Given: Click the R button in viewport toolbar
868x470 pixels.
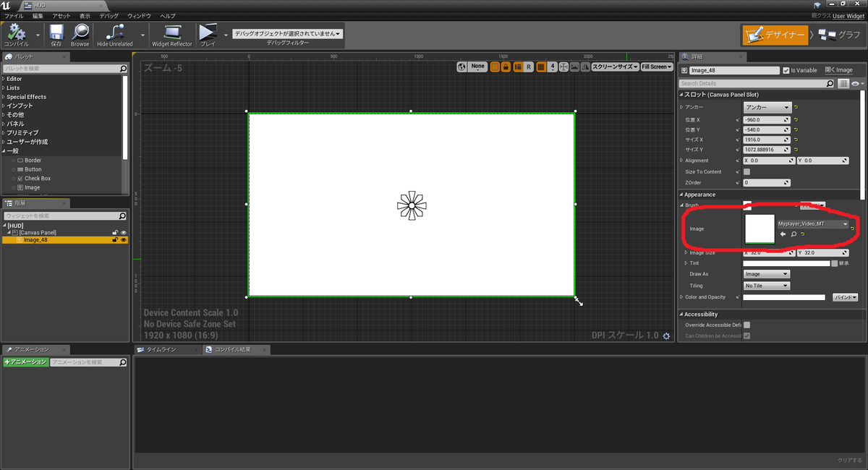Looking at the screenshot, I should tap(529, 67).
